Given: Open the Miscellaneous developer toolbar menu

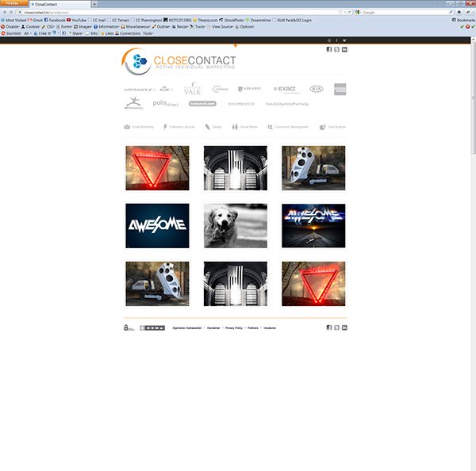Looking at the screenshot, I should pos(136,27).
